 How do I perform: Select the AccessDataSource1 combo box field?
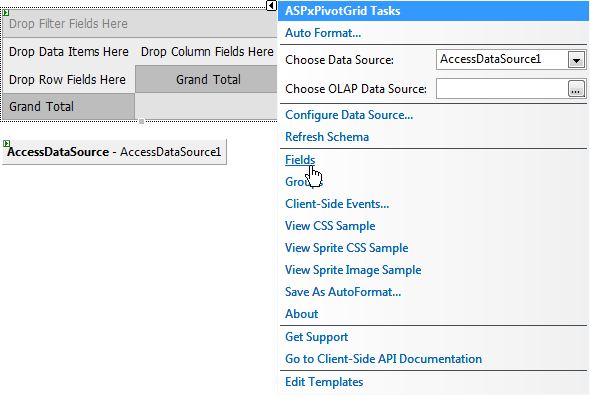coord(511,60)
